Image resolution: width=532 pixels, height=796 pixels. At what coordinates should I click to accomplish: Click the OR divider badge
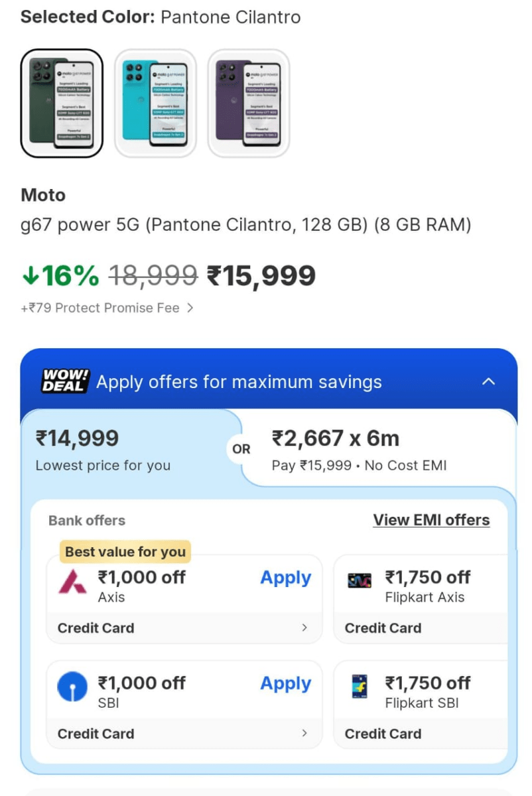(240, 449)
